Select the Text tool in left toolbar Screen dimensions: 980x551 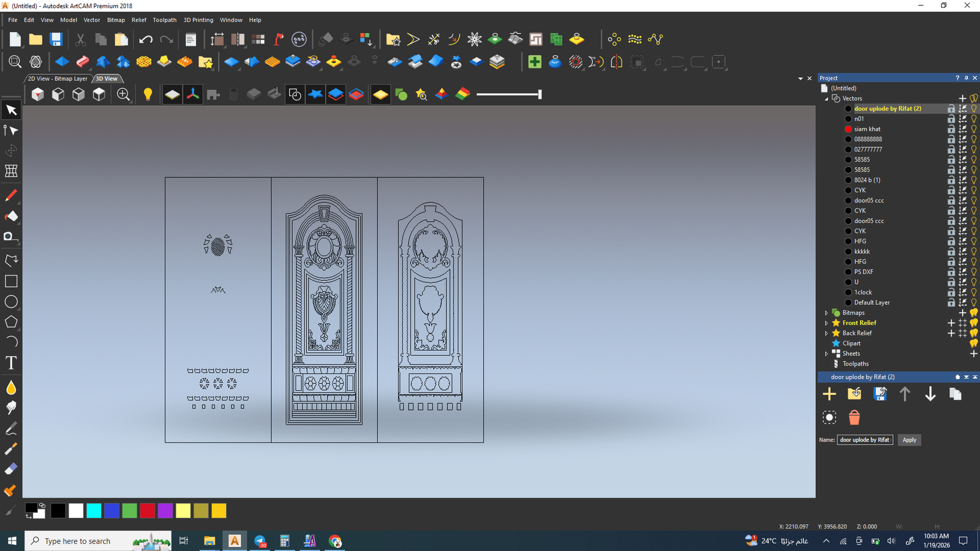pyautogui.click(x=11, y=363)
